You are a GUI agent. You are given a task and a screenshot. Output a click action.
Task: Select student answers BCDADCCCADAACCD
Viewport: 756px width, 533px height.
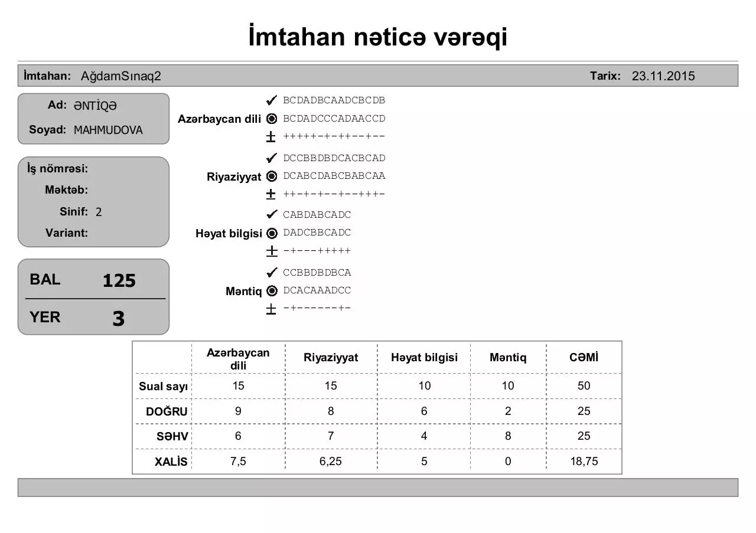pyautogui.click(x=334, y=118)
